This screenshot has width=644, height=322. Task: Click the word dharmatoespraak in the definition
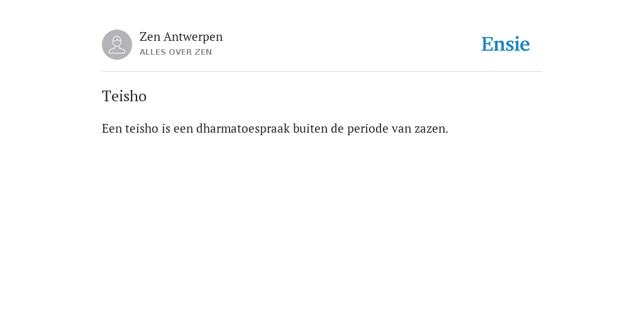pos(243,128)
